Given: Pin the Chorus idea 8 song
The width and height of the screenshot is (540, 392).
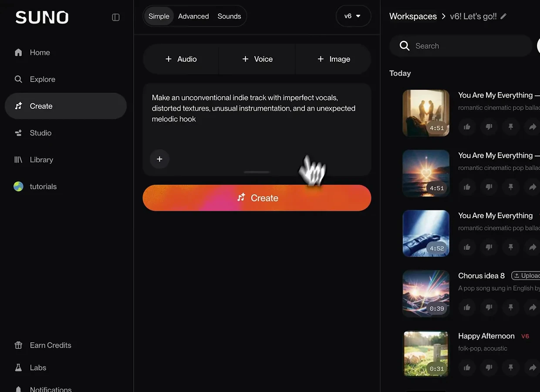Looking at the screenshot, I should point(510,308).
